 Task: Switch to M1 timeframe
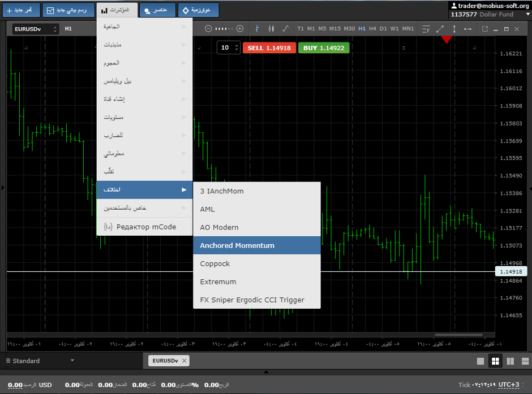point(311,29)
